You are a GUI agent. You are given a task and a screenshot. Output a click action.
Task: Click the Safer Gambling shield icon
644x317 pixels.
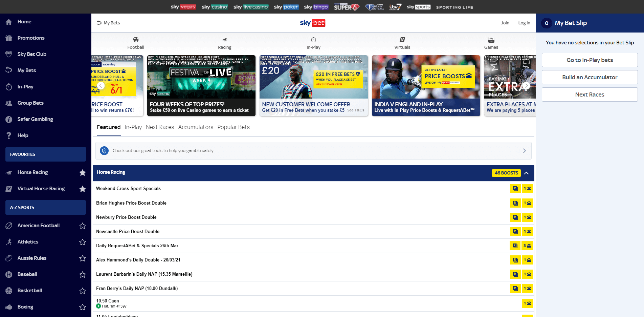(x=9, y=119)
